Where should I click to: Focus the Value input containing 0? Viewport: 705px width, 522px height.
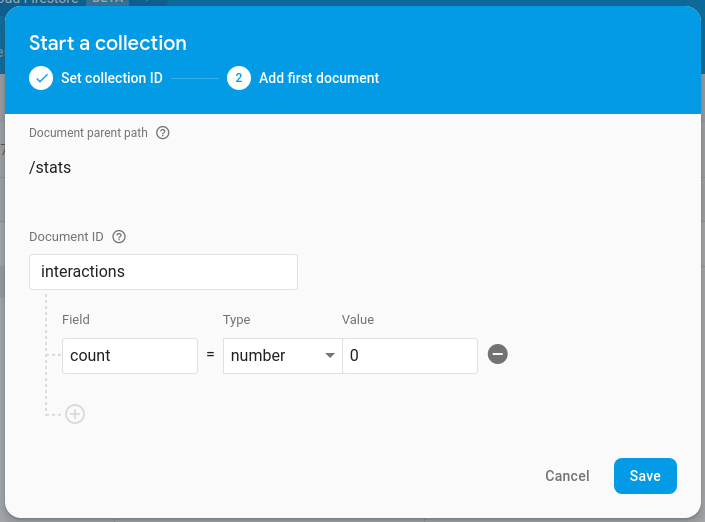[x=410, y=356]
